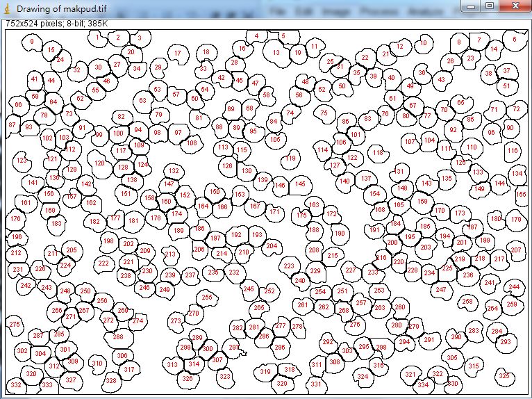Select the corner particle labeled 332

[x=16, y=385]
